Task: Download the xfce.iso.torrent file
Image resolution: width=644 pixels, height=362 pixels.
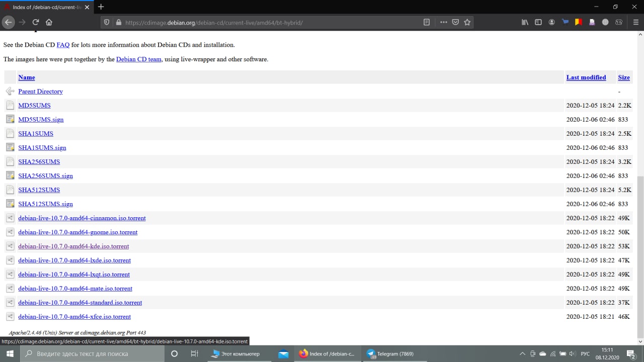Action: point(74,317)
